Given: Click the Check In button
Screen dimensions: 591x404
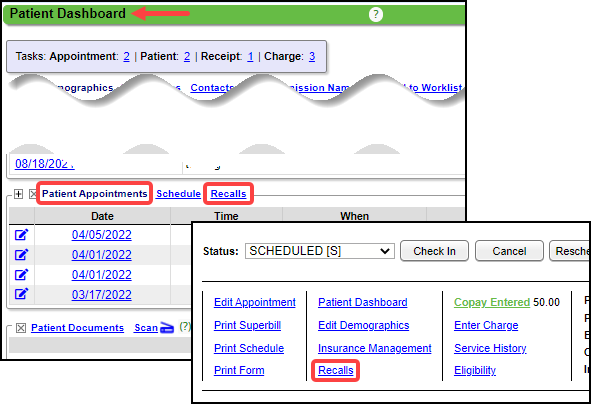Looking at the screenshot, I should (x=434, y=251).
